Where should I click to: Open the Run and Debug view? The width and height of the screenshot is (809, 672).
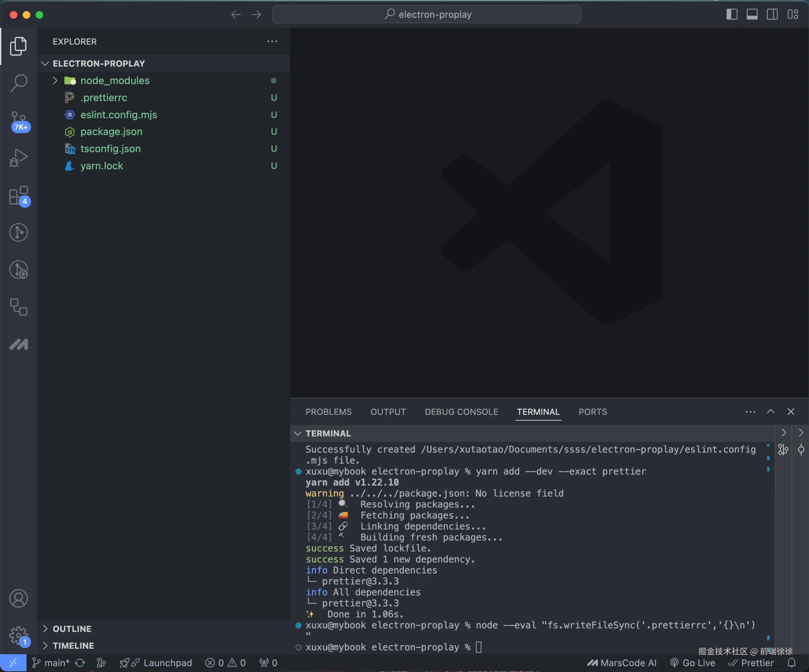coord(19,157)
